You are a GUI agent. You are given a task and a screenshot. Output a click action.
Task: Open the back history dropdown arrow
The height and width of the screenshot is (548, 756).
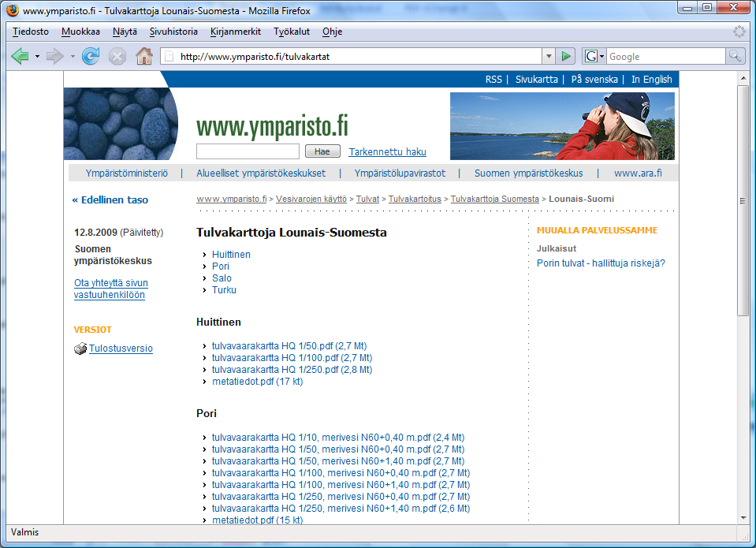tap(37, 57)
